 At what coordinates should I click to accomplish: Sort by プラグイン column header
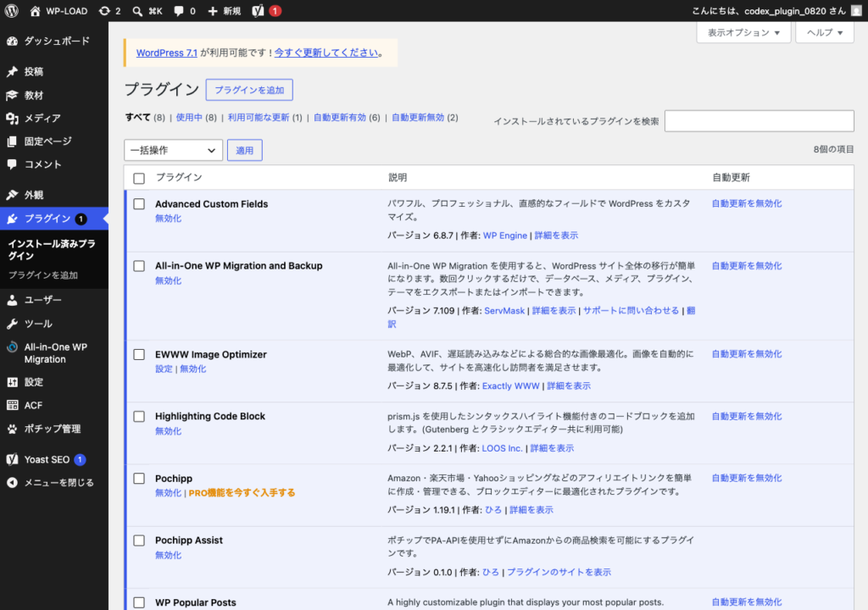coord(179,177)
